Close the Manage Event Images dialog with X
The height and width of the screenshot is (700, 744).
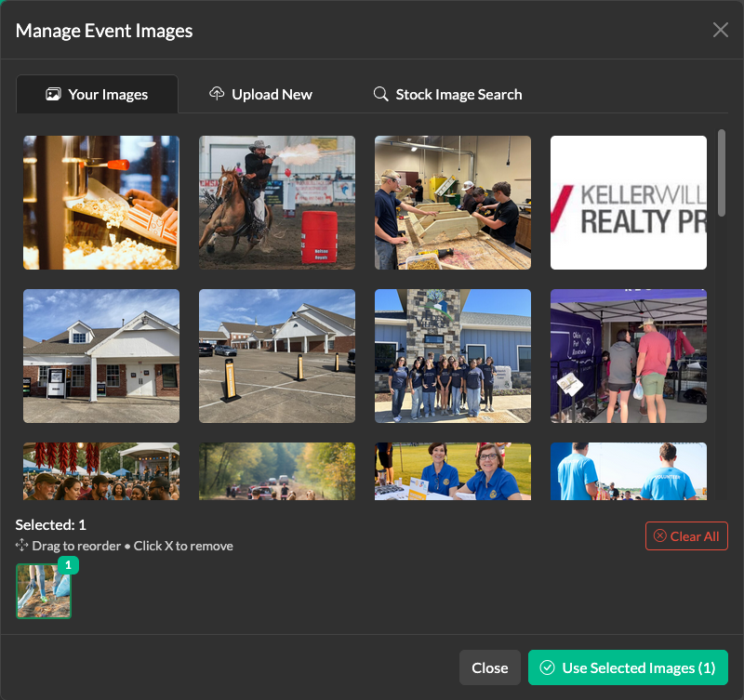click(x=720, y=30)
